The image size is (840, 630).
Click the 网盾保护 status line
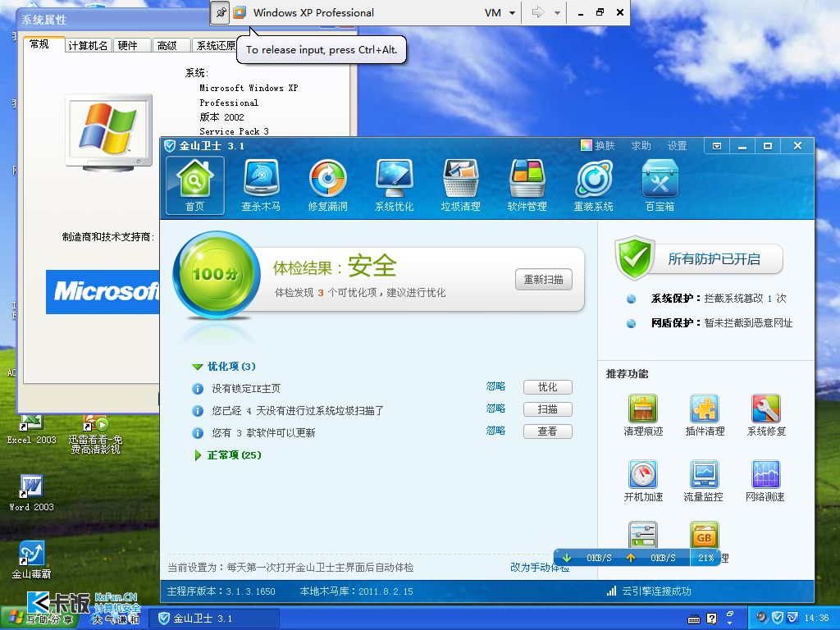point(722,323)
